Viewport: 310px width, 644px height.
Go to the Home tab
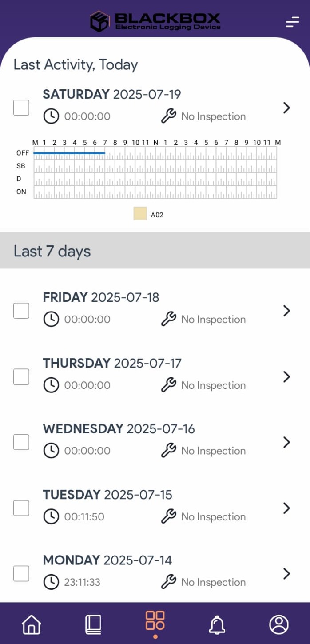31,624
